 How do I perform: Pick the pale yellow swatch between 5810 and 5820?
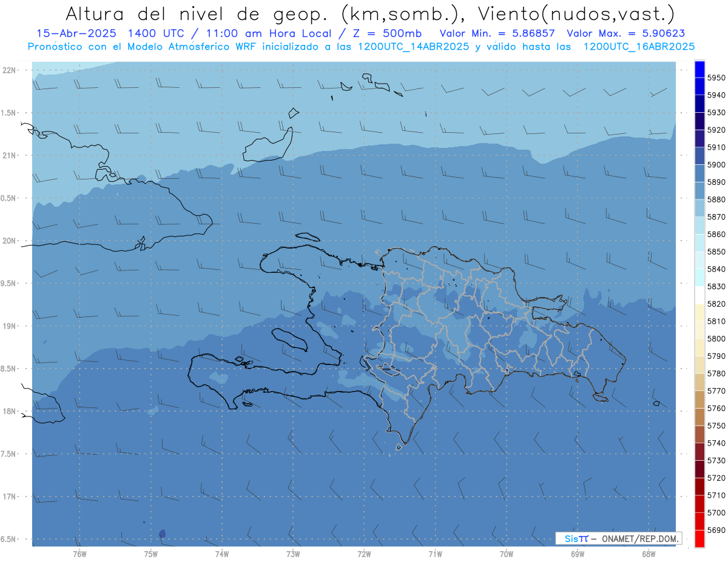click(x=699, y=312)
